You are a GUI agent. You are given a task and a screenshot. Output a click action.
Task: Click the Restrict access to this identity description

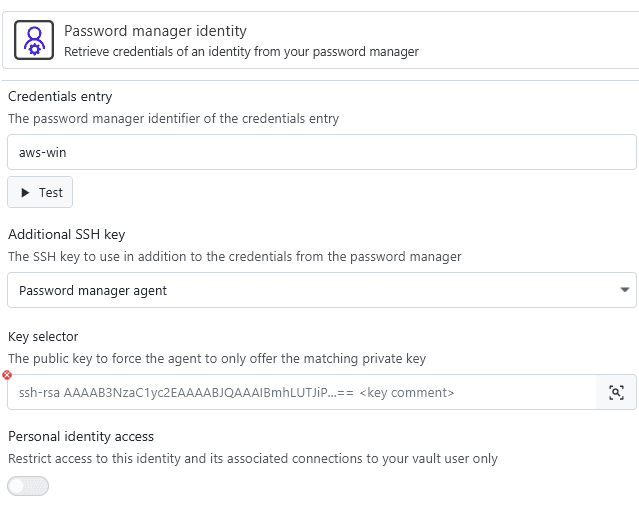(252, 459)
